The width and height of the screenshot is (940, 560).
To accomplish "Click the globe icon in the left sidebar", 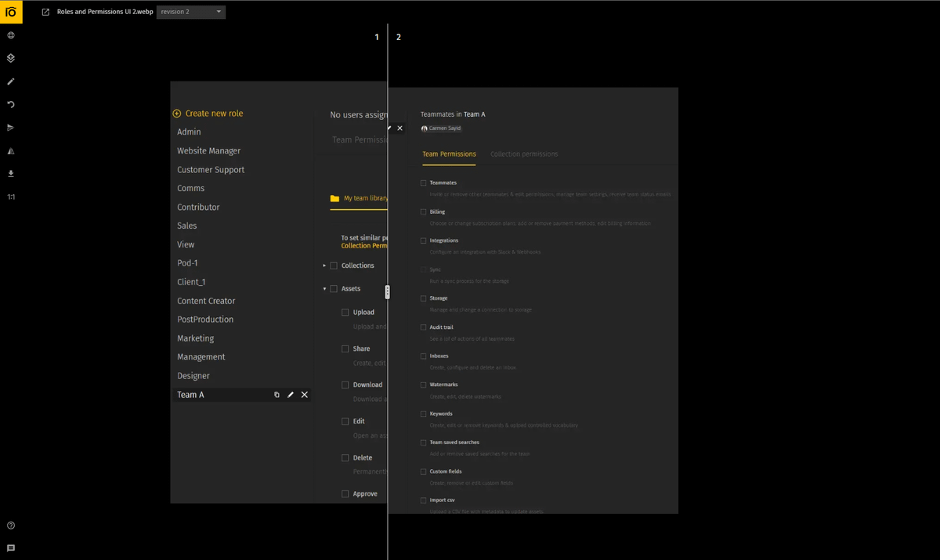I will (11, 35).
